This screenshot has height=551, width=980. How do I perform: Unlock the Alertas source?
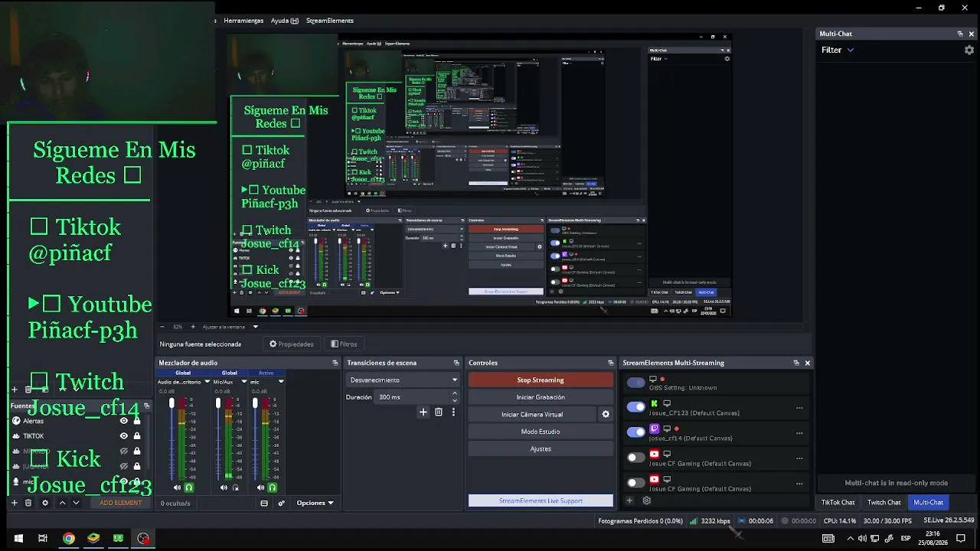click(137, 421)
